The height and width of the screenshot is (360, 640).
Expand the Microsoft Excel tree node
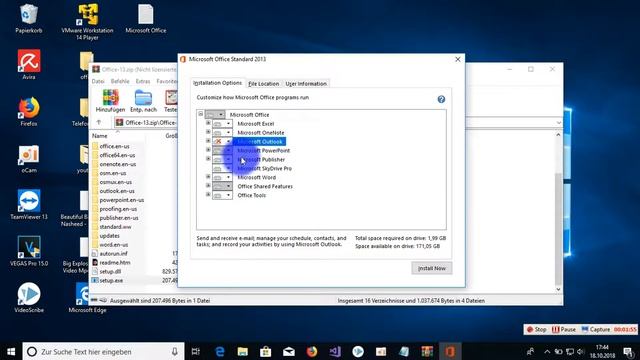[x=208, y=123]
